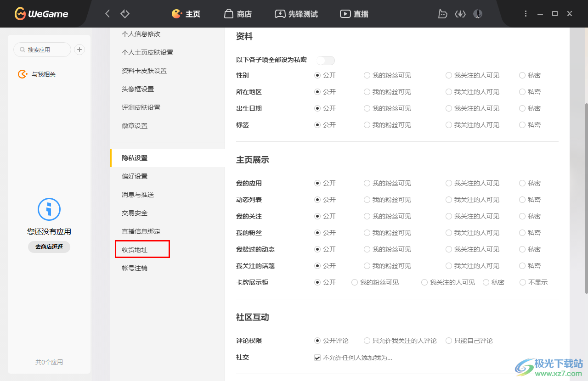The image size is (588, 381).
Task: Go back with the left arrow
Action: 107,14
